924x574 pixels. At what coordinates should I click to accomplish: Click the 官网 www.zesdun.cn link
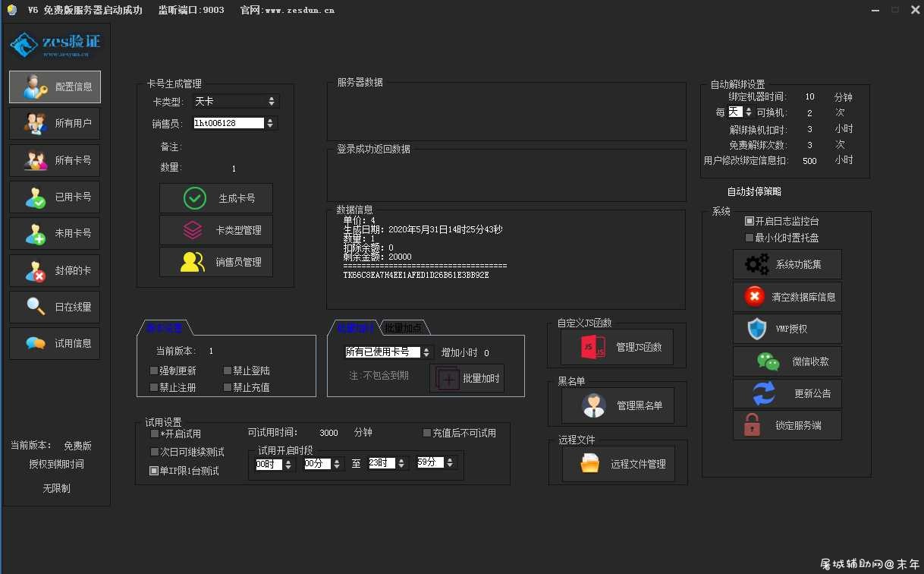tap(288, 11)
